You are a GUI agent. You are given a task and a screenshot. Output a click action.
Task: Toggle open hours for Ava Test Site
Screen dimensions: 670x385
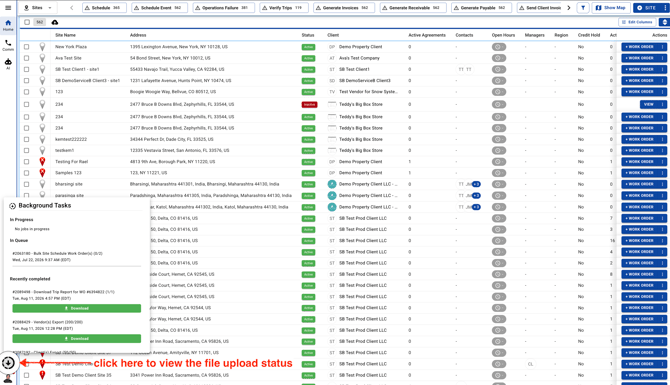click(x=499, y=58)
